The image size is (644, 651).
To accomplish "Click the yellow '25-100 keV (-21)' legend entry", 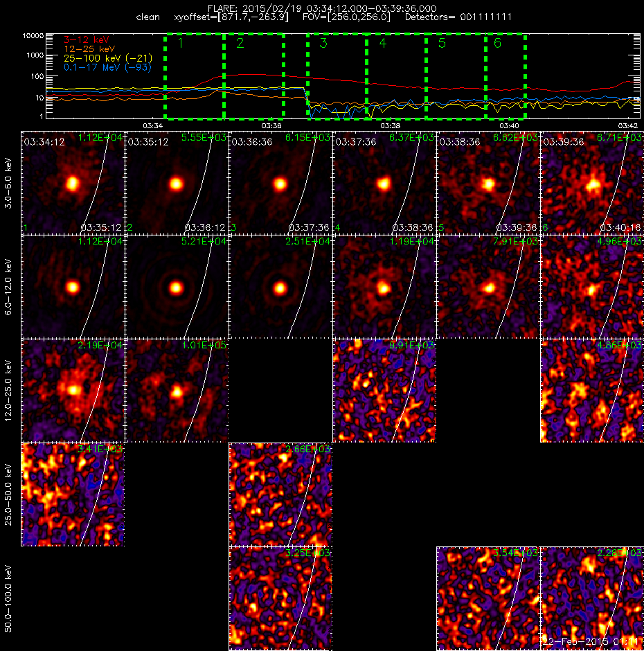I will [108, 58].
